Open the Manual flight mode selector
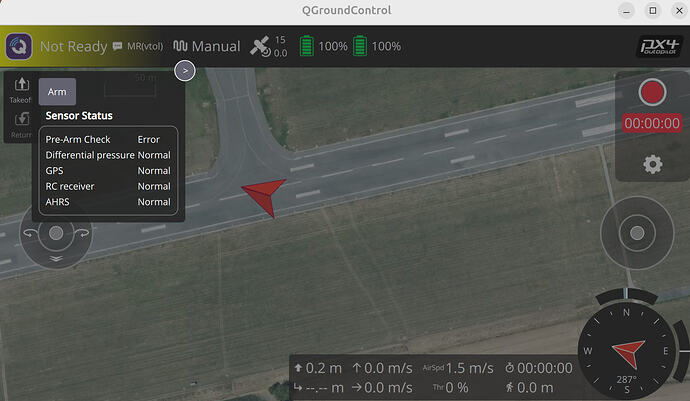Screen dimensions: 690x401 pyautogui.click(x=207, y=46)
